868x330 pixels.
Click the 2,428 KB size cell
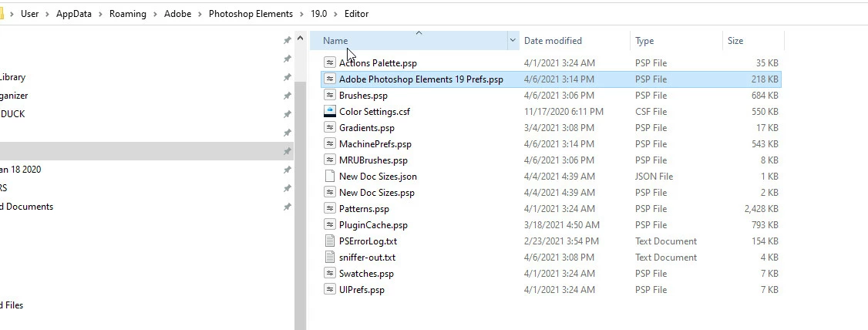coord(761,209)
